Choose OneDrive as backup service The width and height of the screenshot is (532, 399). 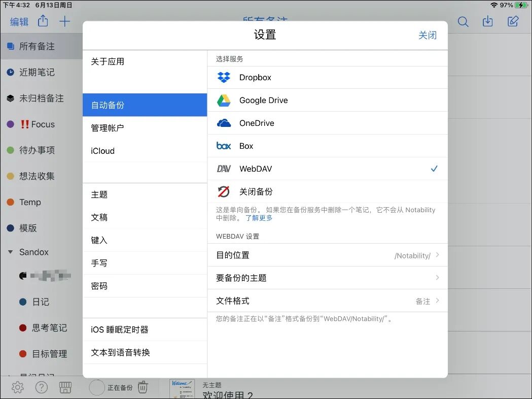coord(328,123)
